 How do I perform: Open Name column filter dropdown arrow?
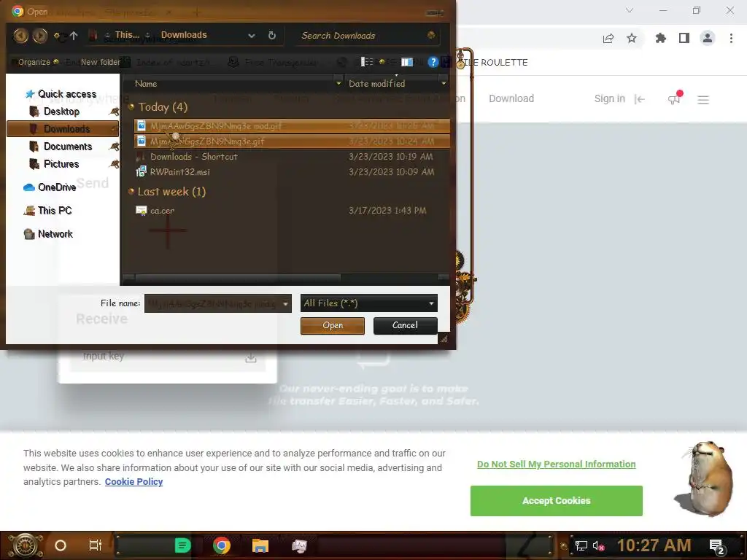[x=338, y=84]
